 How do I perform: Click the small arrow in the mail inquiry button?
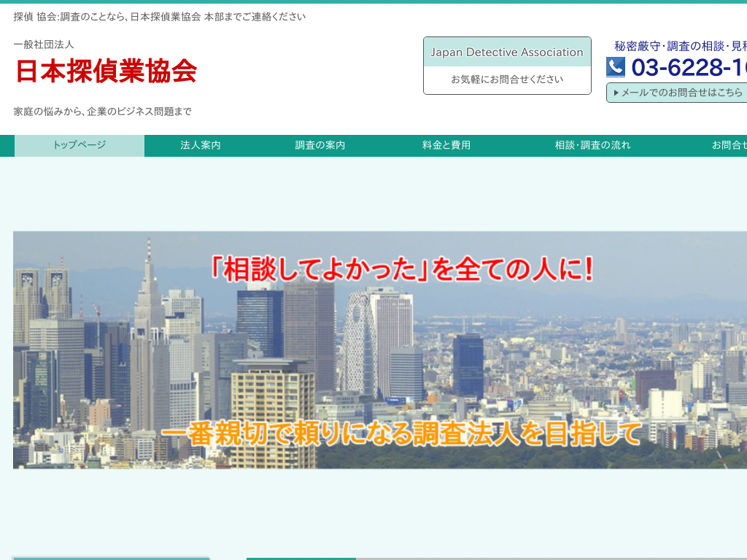tap(616, 93)
